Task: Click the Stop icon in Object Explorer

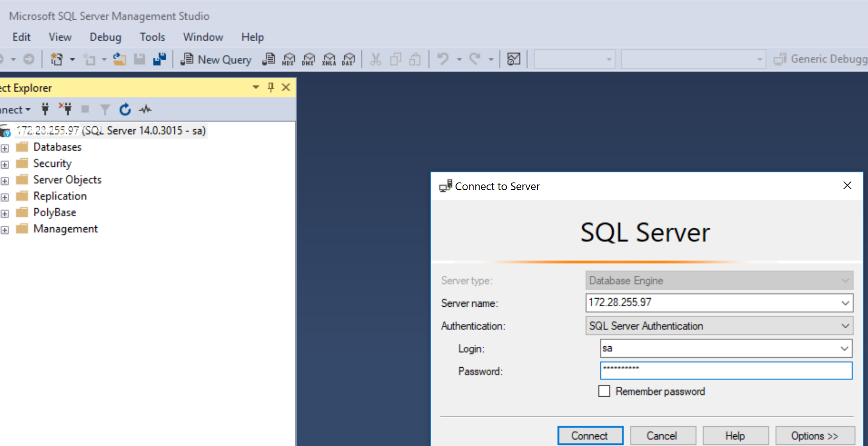Action: pyautogui.click(x=85, y=109)
